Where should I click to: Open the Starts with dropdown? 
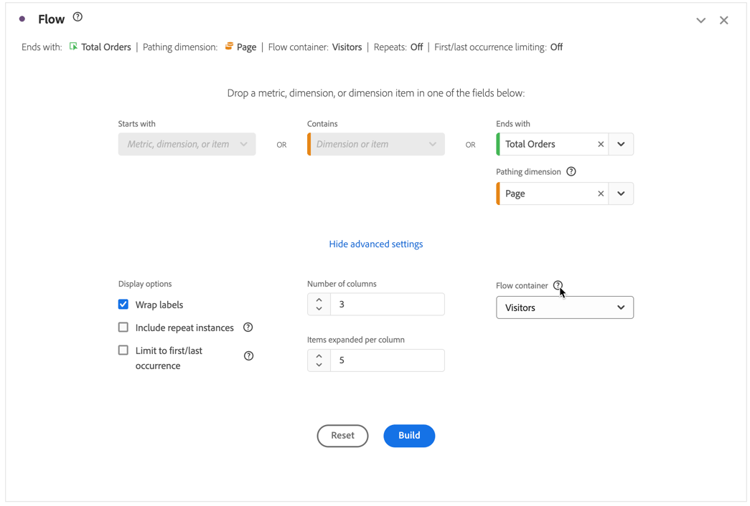[187, 144]
